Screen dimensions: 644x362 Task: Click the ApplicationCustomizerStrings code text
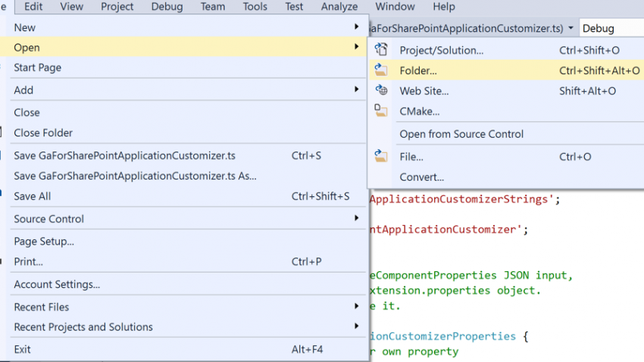[x=461, y=199]
